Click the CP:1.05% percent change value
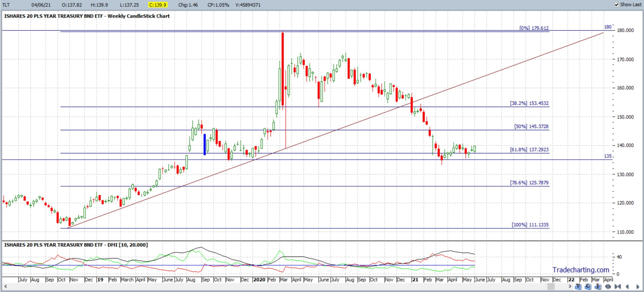 point(218,5)
